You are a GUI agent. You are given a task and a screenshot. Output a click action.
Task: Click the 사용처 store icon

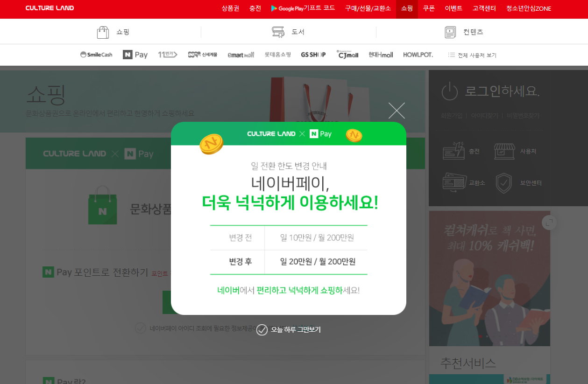point(505,151)
